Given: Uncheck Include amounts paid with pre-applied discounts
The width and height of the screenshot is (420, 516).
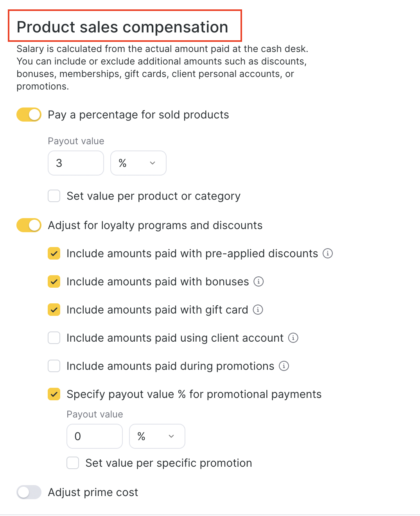Looking at the screenshot, I should click(x=54, y=253).
